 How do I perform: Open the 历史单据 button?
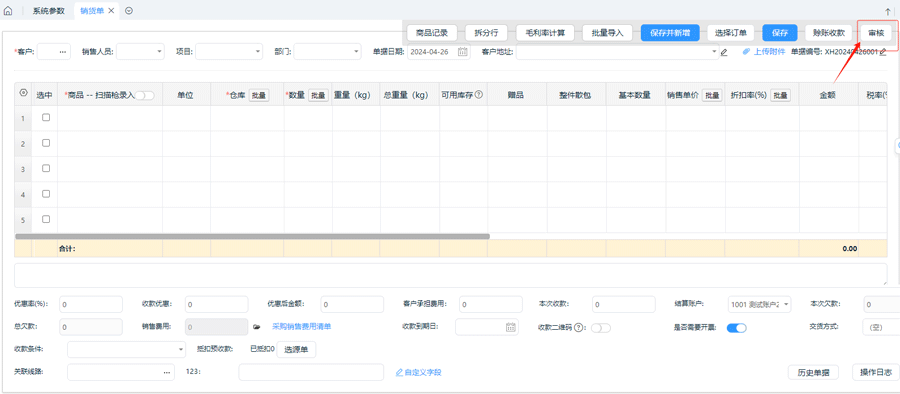coord(813,372)
